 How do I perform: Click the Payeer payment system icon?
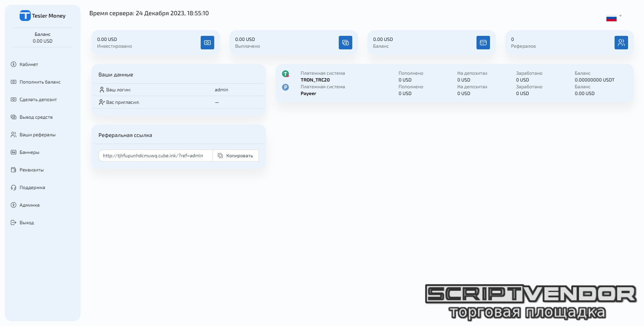286,87
